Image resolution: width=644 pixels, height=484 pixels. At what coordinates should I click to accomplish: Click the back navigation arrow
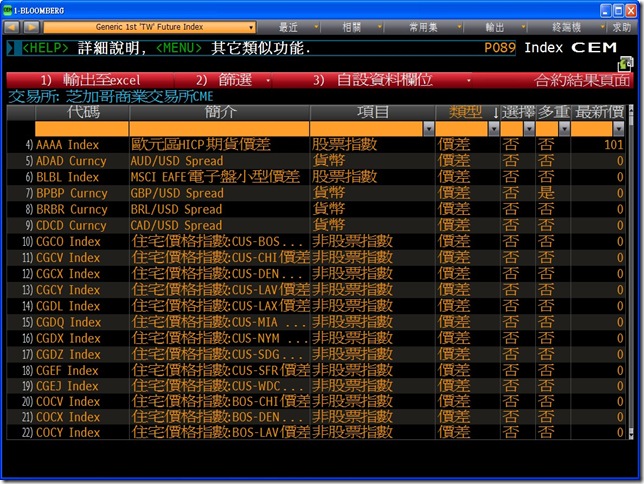coord(12,27)
